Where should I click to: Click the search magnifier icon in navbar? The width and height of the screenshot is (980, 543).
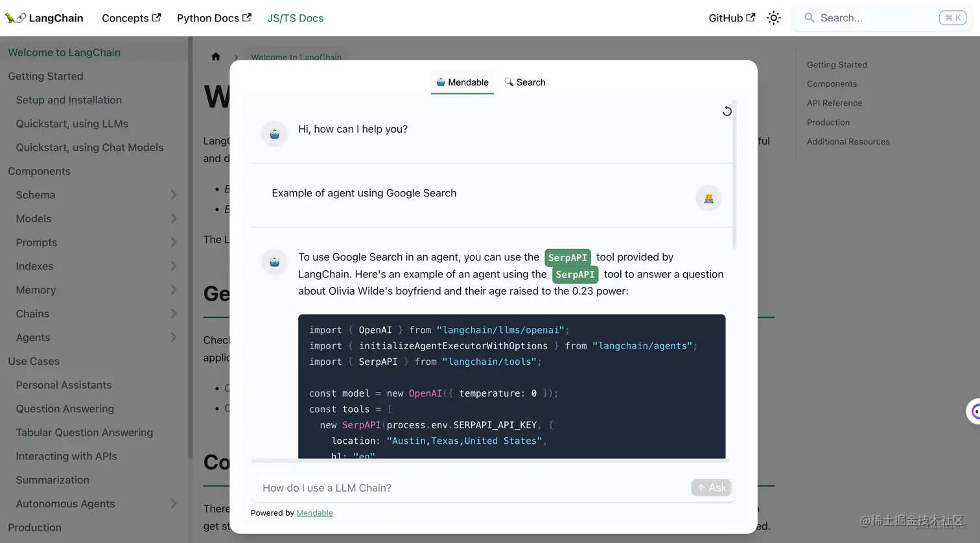pyautogui.click(x=810, y=18)
